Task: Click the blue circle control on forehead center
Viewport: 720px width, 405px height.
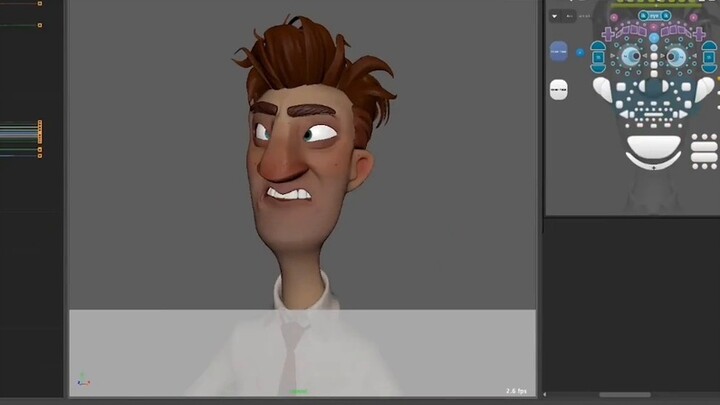Action: click(x=654, y=40)
